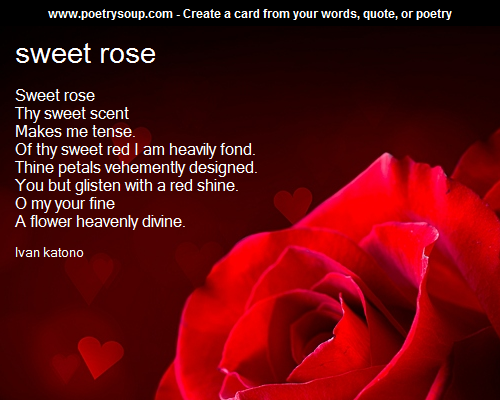The width and height of the screenshot is (500, 400).
Task: Click the author name Ivan katono
Action: [49, 252]
